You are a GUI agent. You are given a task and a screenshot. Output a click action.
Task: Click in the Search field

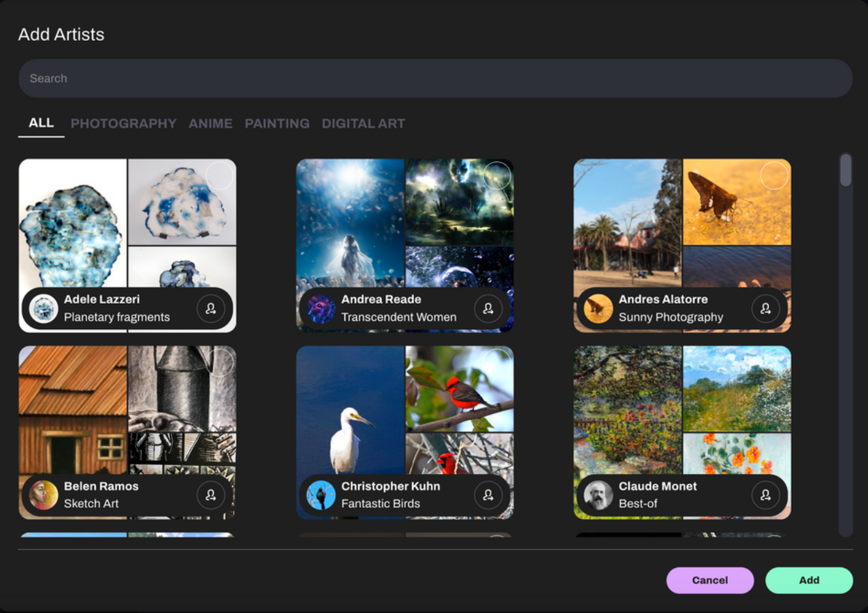click(435, 78)
